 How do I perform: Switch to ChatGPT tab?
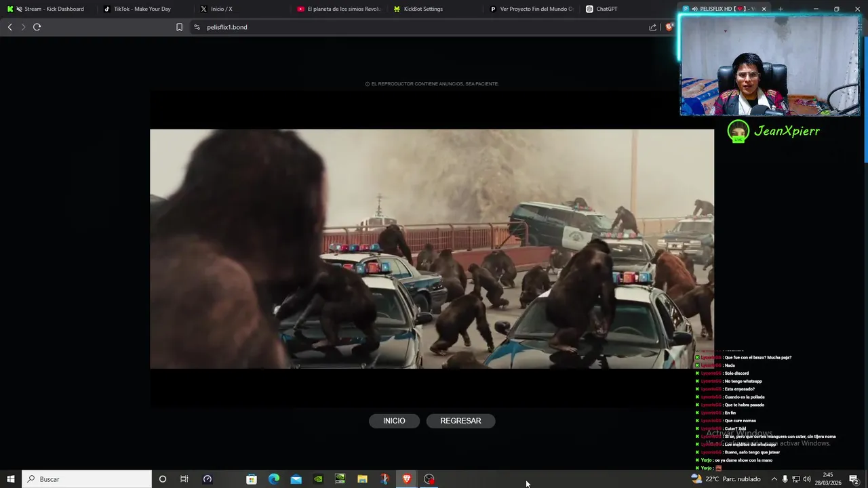click(628, 9)
